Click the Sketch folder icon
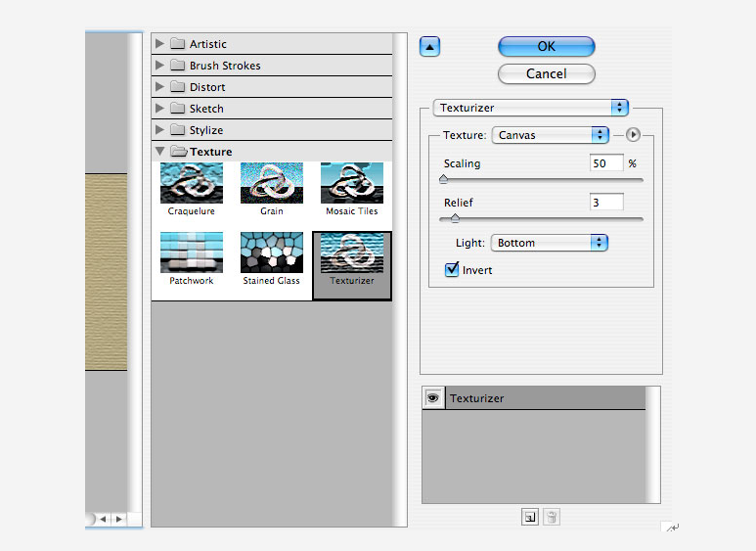Screen dimensions: 756x551 [177, 108]
